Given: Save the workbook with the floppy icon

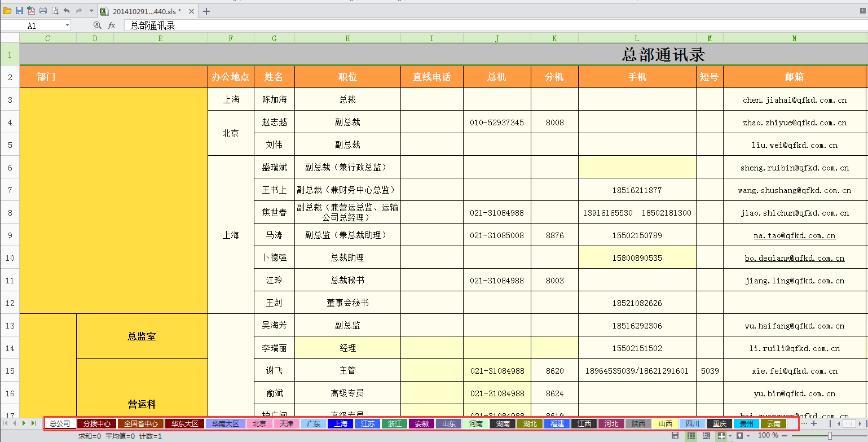Looking at the screenshot, I should click(x=19, y=11).
